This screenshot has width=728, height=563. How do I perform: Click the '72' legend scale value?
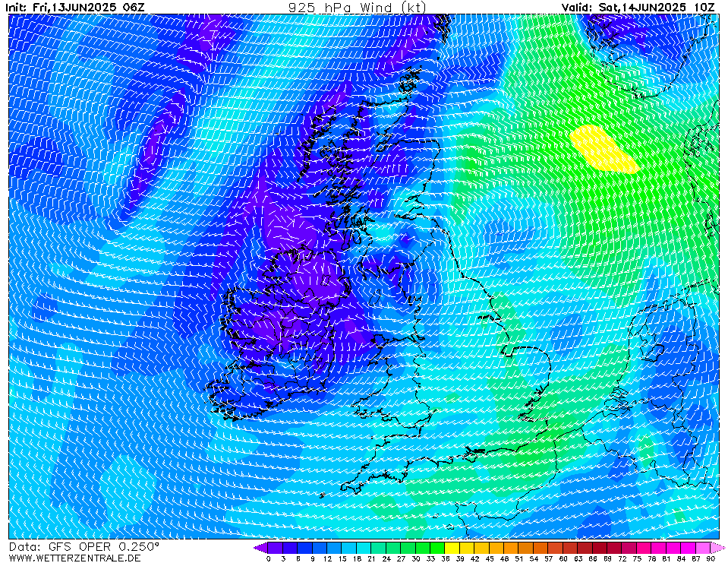[622, 558]
